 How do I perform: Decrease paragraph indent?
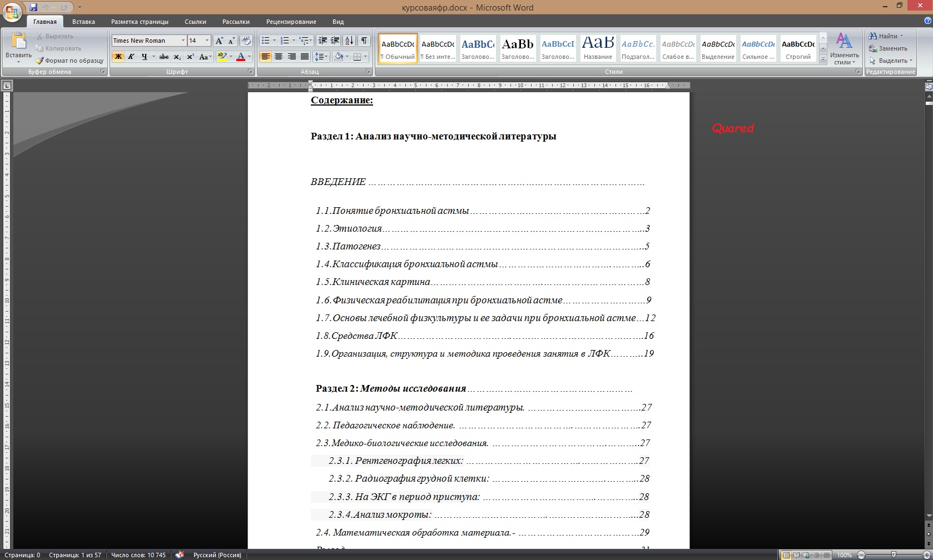(322, 41)
